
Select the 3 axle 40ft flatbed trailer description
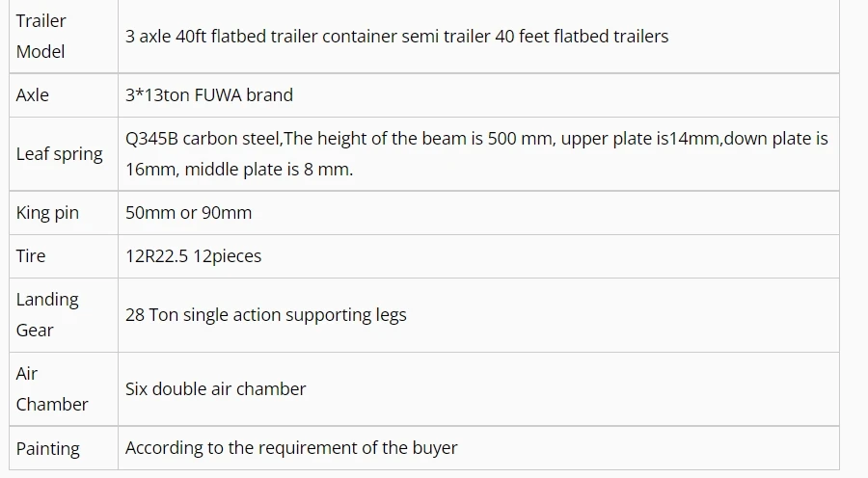tap(396, 37)
